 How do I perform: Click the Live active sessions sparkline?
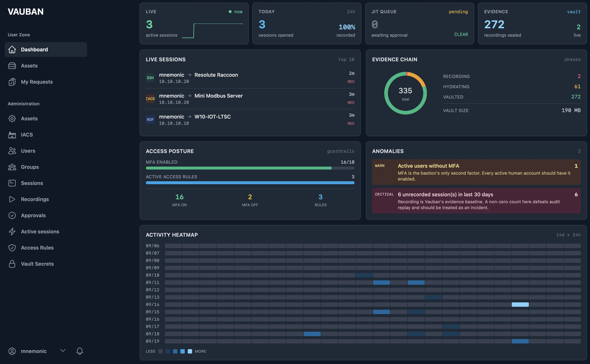212,31
